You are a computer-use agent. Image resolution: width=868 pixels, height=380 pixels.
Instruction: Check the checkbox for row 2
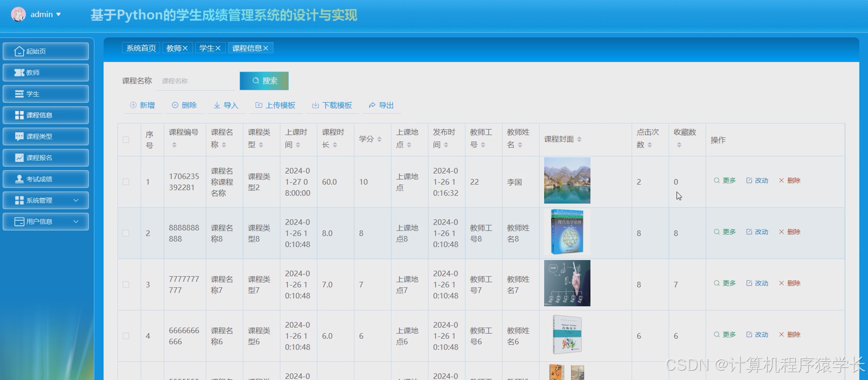point(126,233)
